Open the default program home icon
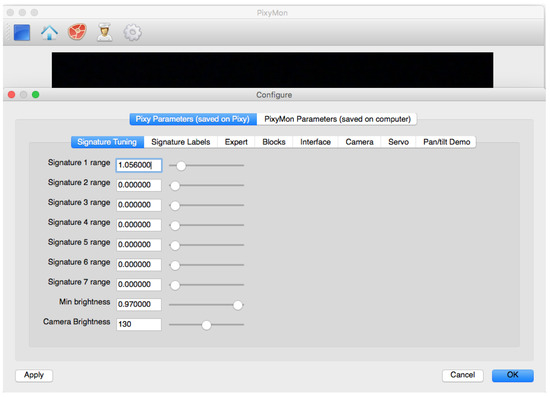Screen dimensions: 550x397 (x=49, y=33)
